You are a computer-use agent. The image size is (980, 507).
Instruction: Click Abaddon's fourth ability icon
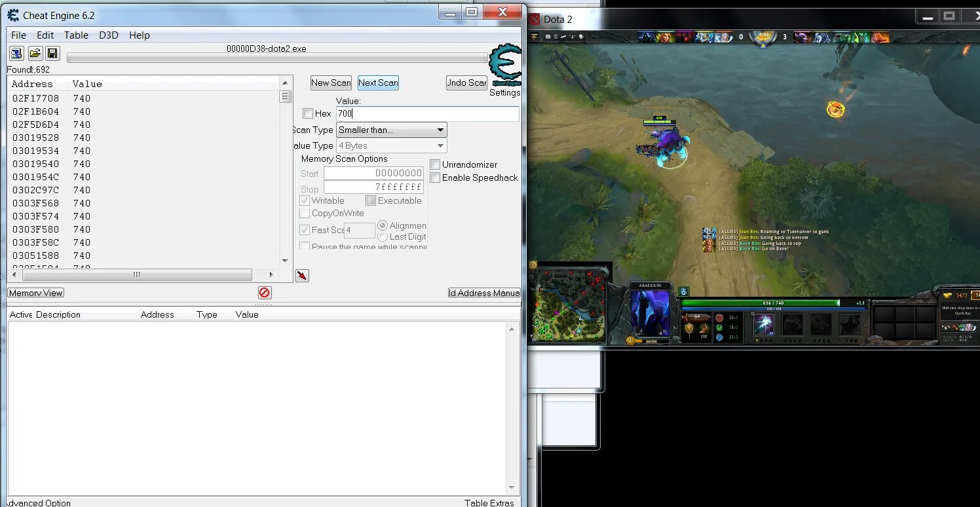[850, 324]
